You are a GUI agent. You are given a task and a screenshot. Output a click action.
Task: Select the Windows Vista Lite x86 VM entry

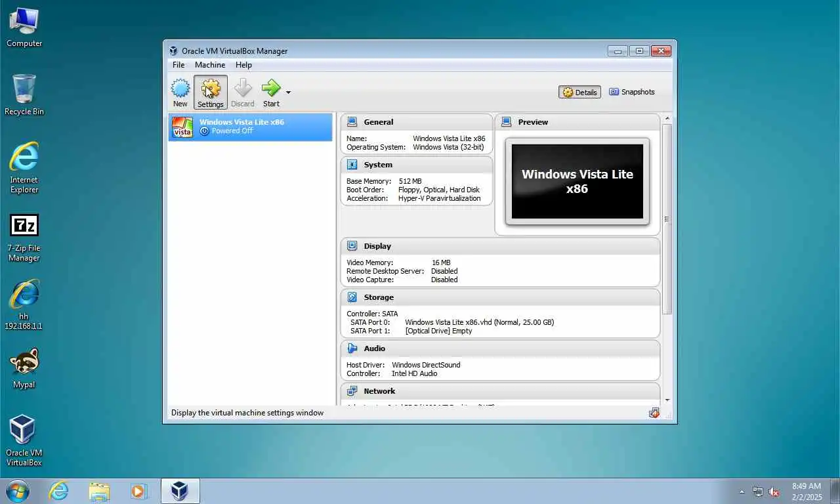point(250,127)
